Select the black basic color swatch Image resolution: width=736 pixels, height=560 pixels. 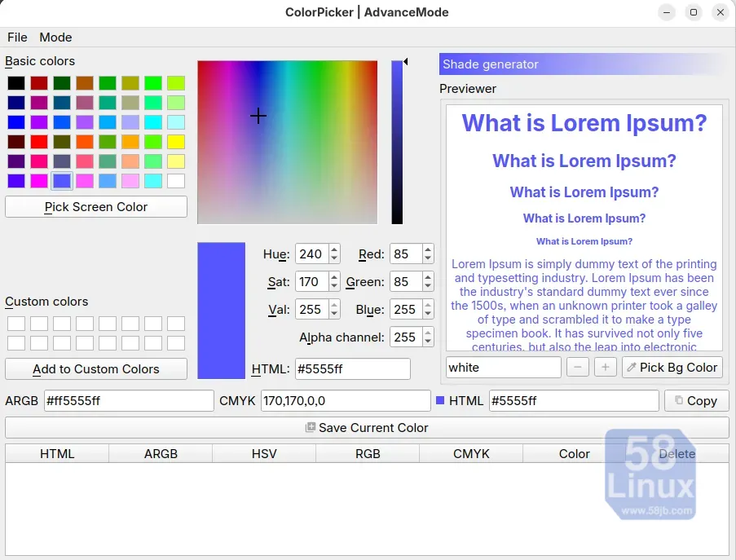coord(16,83)
